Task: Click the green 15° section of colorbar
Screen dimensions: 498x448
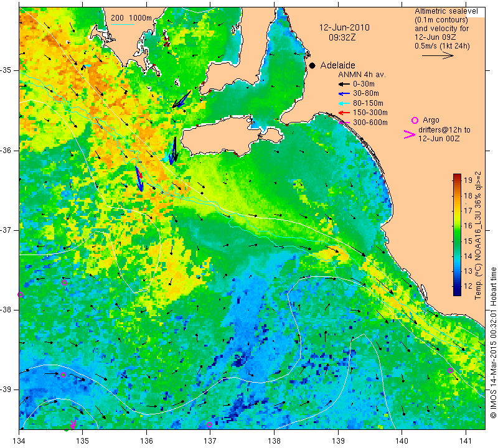Action: click(x=457, y=241)
